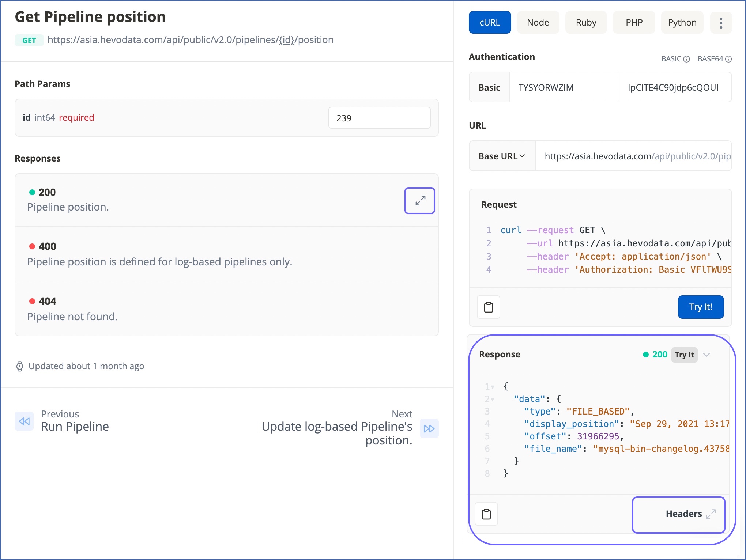Image resolution: width=746 pixels, height=560 pixels.
Task: Select Basic in the authentication row
Action: click(489, 87)
